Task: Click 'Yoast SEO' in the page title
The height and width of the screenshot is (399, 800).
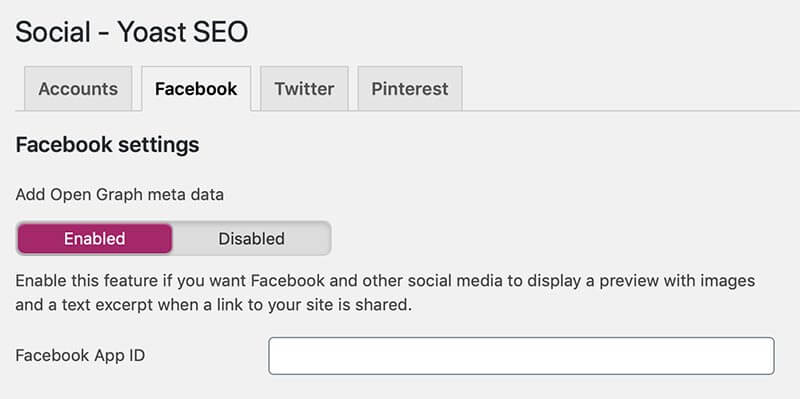Action: [x=183, y=32]
